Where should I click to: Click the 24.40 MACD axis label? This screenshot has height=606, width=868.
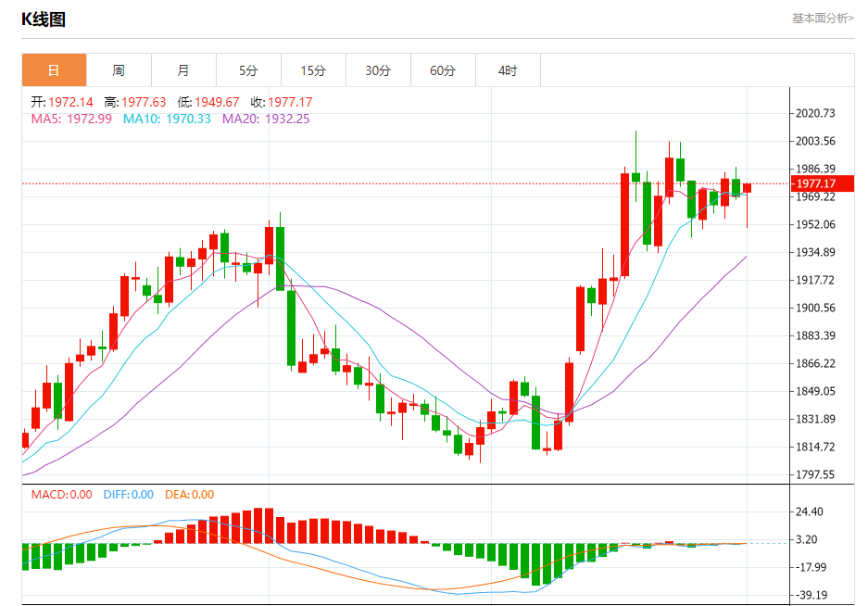pos(810,511)
